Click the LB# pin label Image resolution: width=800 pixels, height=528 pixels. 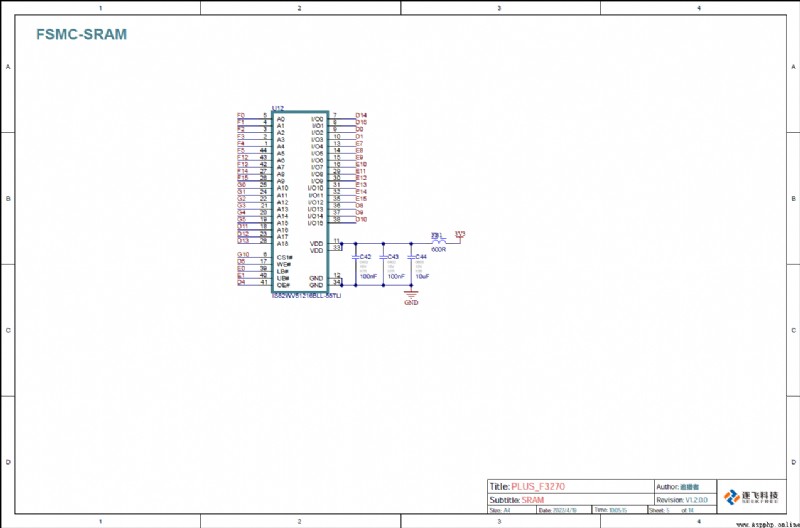pos(283,271)
